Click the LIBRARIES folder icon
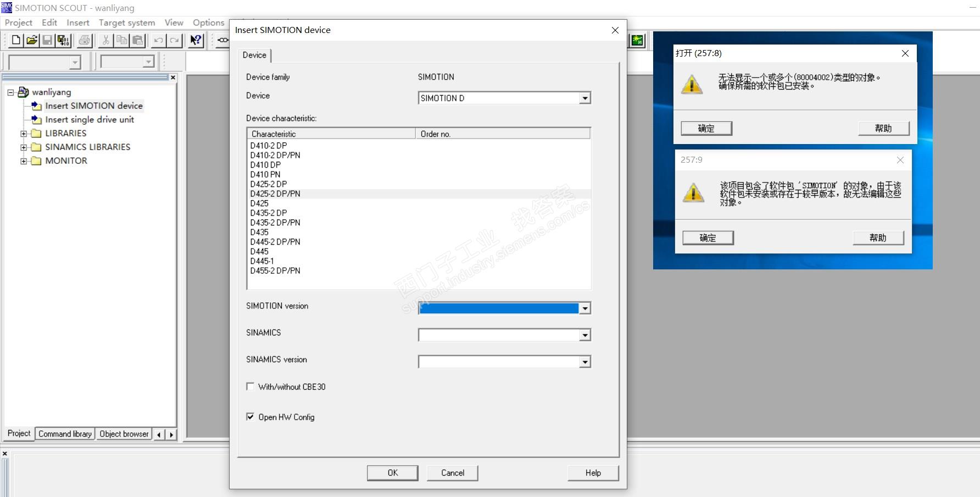Screen dimensions: 980x497 click(37, 133)
